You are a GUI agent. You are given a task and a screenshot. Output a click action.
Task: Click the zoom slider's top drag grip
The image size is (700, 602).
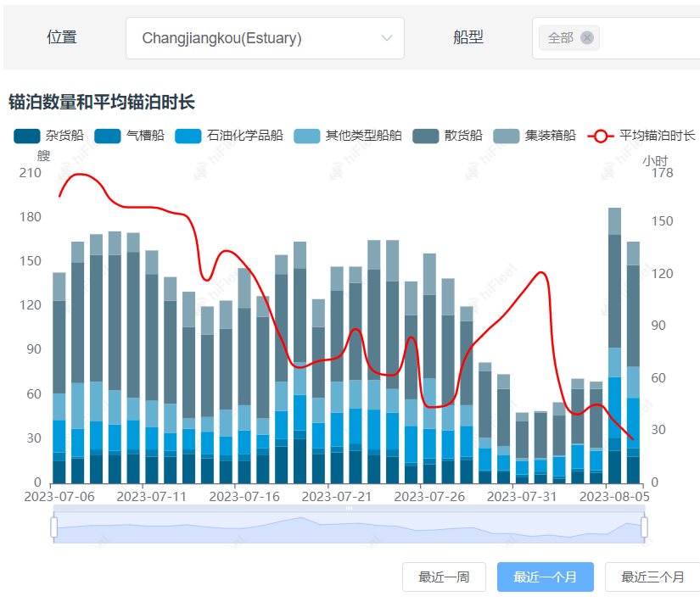click(349, 508)
